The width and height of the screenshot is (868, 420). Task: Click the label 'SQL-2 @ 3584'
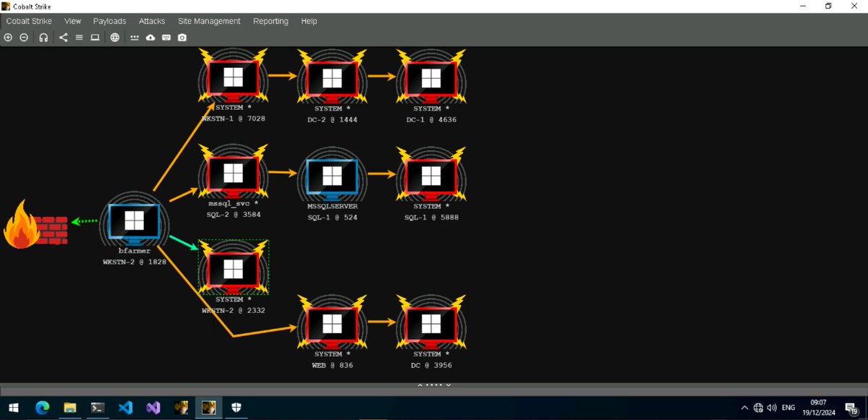[x=234, y=215]
